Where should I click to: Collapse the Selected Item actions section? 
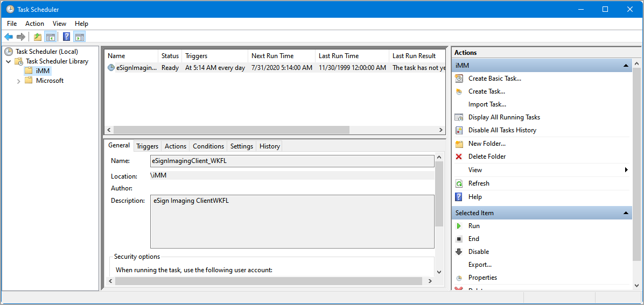click(x=626, y=213)
